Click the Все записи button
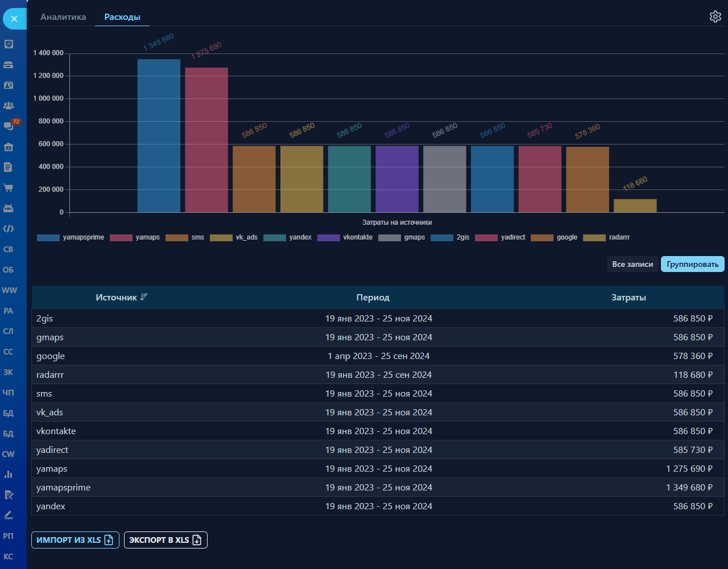The height and width of the screenshot is (569, 728). pos(632,264)
